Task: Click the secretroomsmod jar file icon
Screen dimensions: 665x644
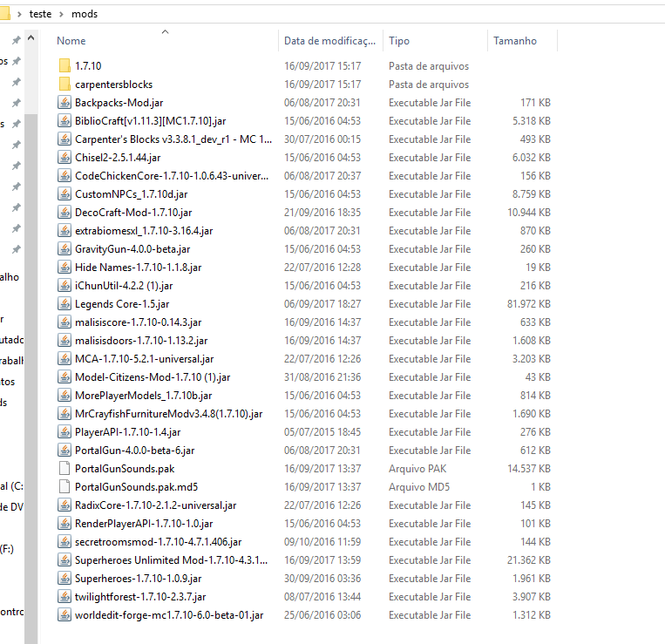Action: coord(64,541)
